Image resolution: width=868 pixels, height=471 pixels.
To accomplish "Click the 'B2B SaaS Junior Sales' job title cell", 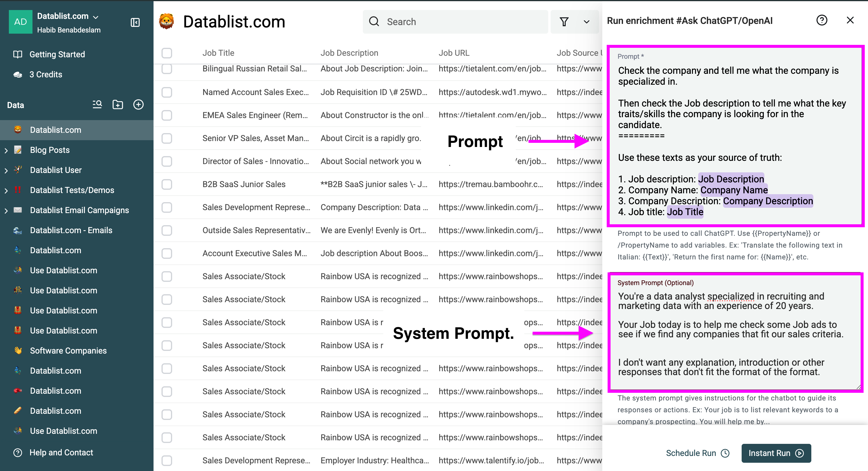I will pyautogui.click(x=244, y=184).
